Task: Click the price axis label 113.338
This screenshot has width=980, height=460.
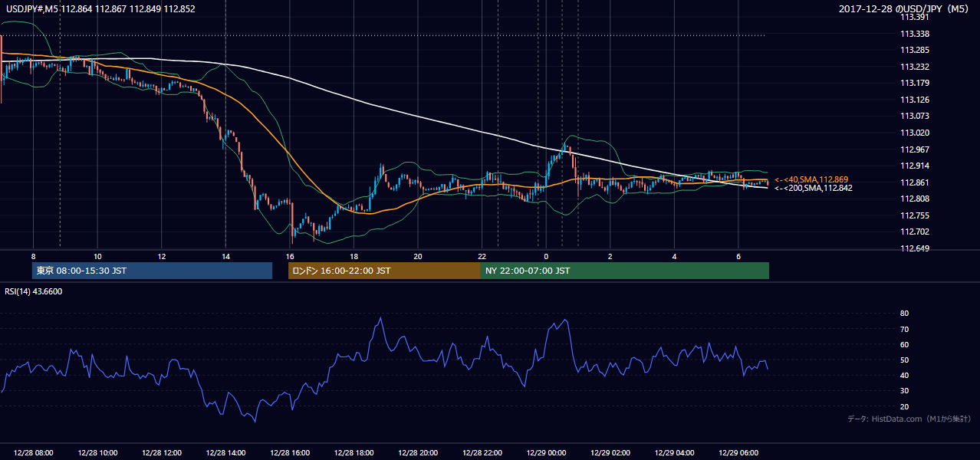Action: tap(914, 34)
